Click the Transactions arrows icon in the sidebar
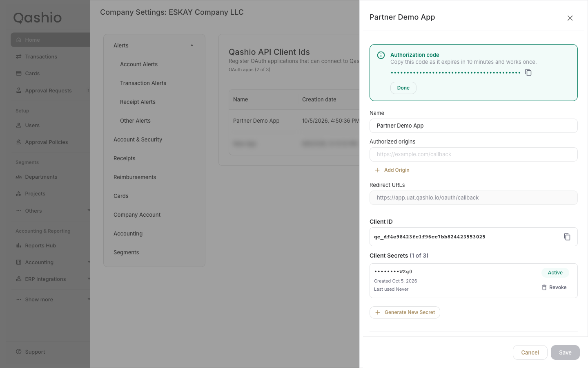The width and height of the screenshot is (588, 368). (x=19, y=56)
